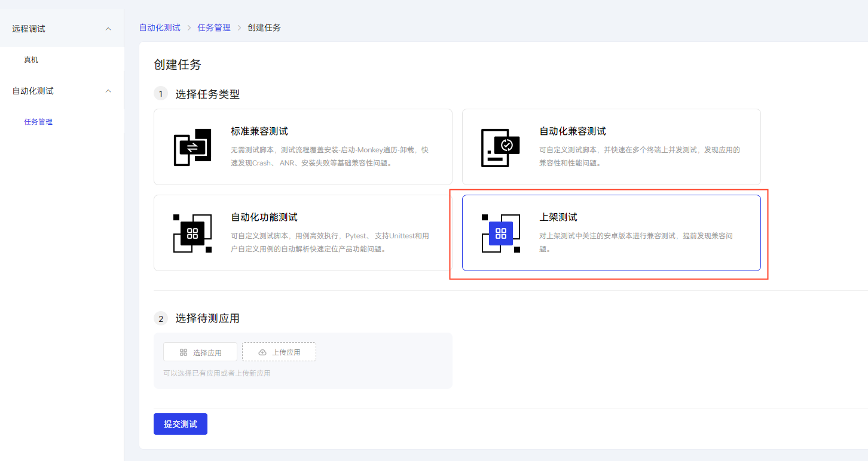Select 任务管理 in the left sidebar
868x461 pixels.
click(38, 121)
